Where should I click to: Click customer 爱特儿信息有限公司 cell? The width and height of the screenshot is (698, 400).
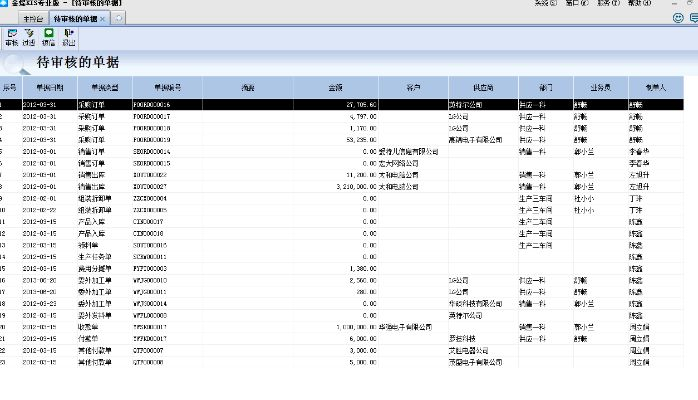(x=409, y=152)
